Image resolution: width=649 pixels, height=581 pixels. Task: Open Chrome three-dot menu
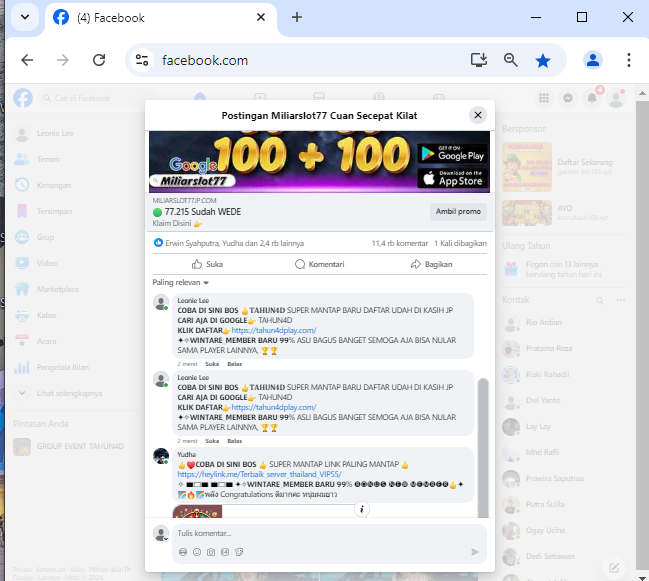tap(629, 60)
